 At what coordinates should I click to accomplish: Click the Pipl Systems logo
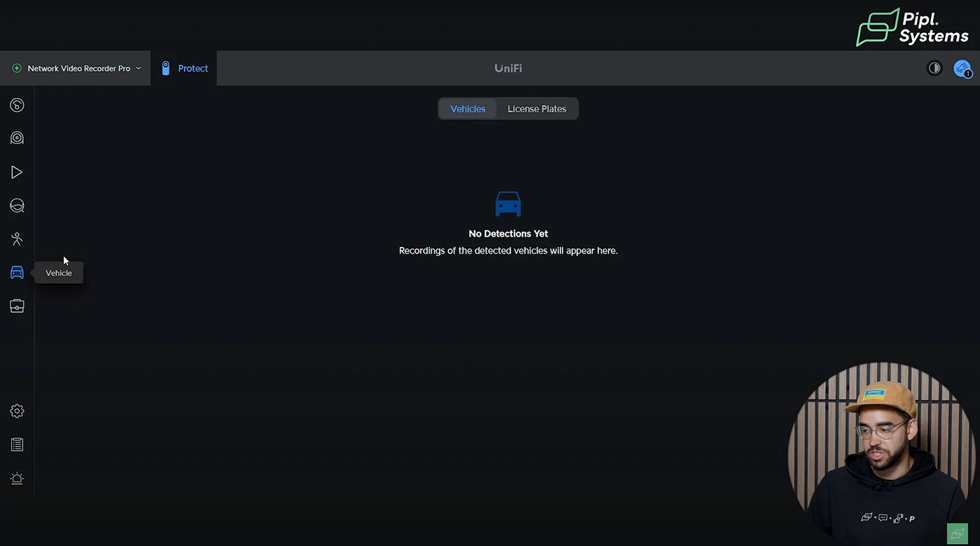913,28
